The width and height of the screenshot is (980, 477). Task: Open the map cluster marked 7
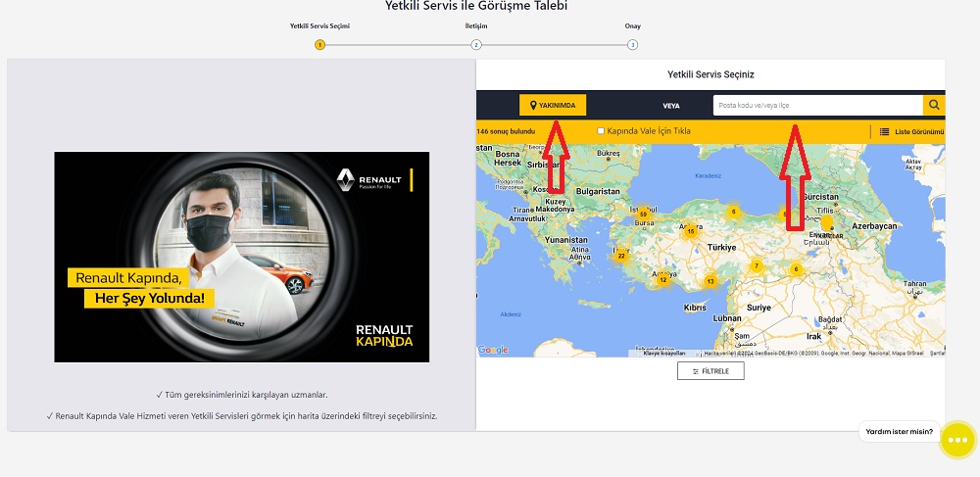click(757, 266)
